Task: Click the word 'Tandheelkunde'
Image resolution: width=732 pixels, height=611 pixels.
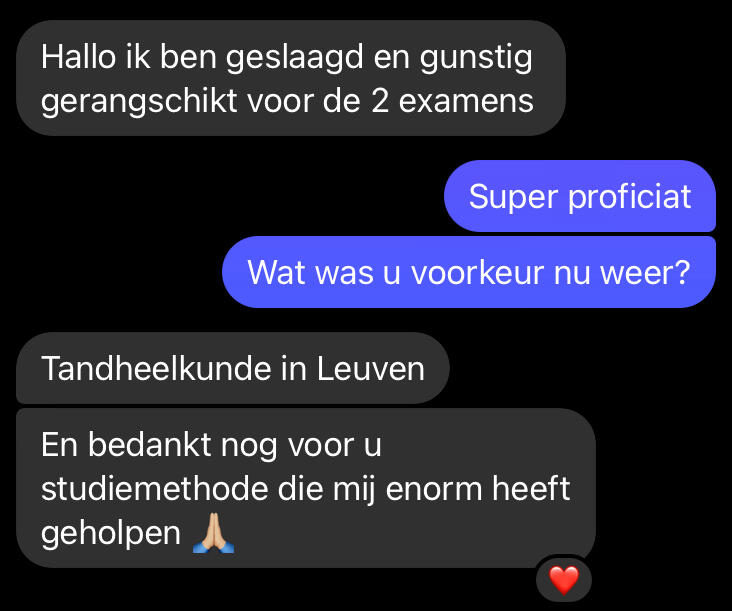Action: tap(156, 369)
